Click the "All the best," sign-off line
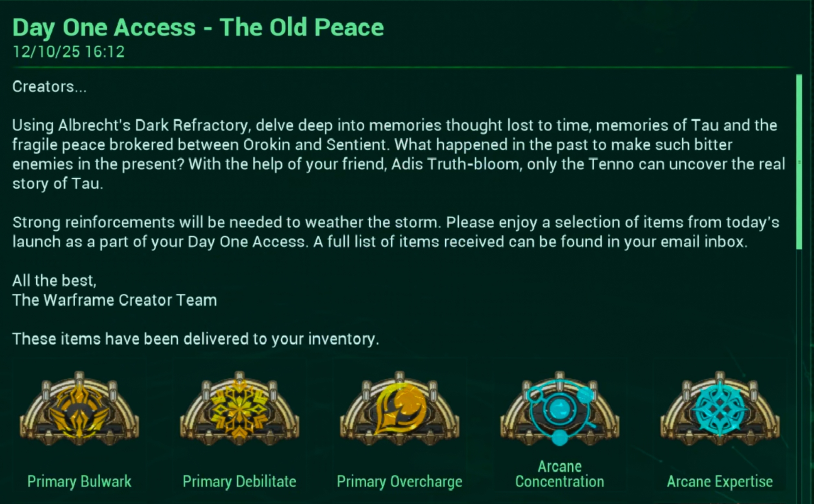The image size is (814, 504). tap(54, 281)
